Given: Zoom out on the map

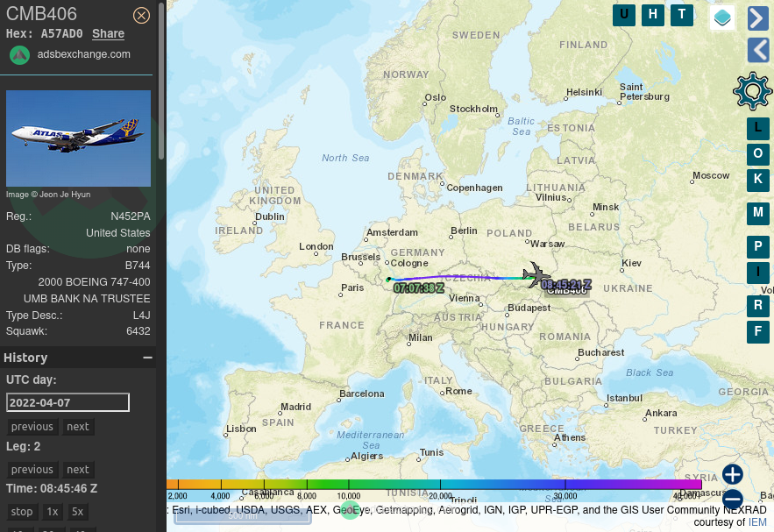Looking at the screenshot, I should tap(733, 500).
